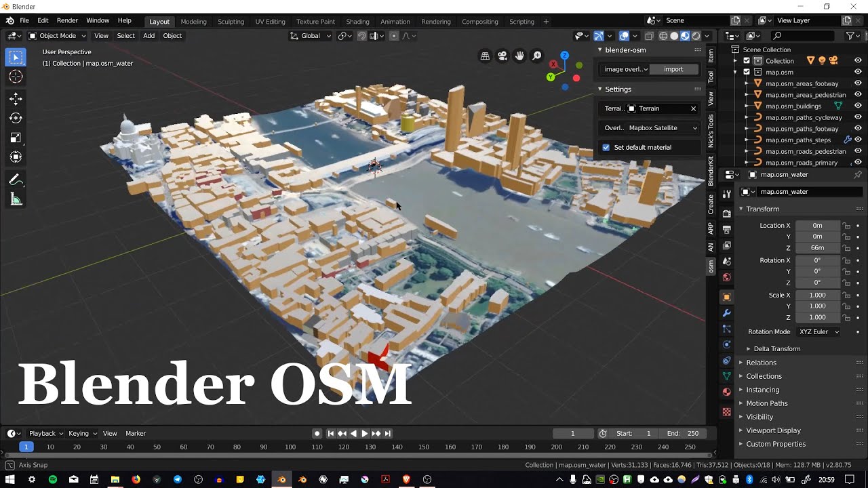Select the Annotate tool

tap(16, 180)
